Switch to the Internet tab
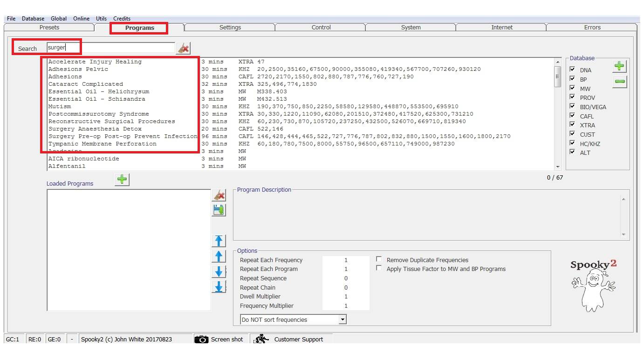Image resolution: width=644 pixels, height=347 pixels. (502, 28)
